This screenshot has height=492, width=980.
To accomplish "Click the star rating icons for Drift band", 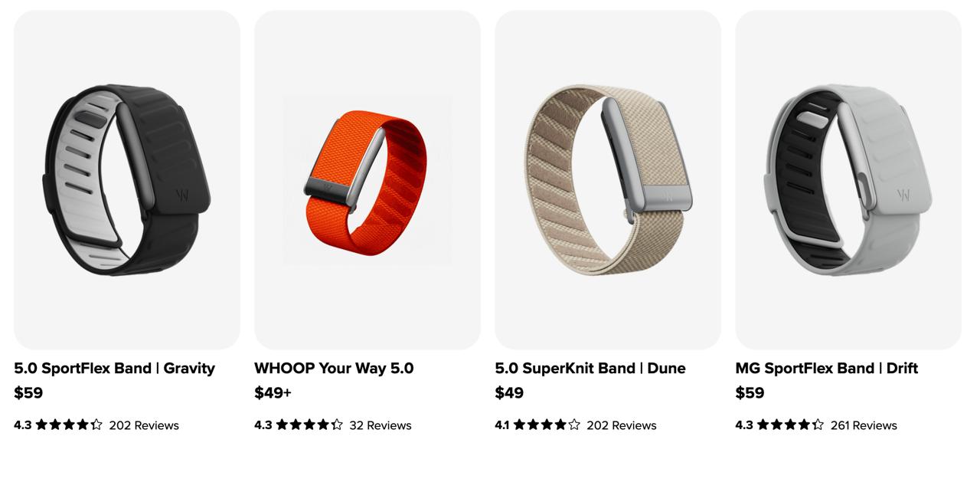I will (x=790, y=425).
